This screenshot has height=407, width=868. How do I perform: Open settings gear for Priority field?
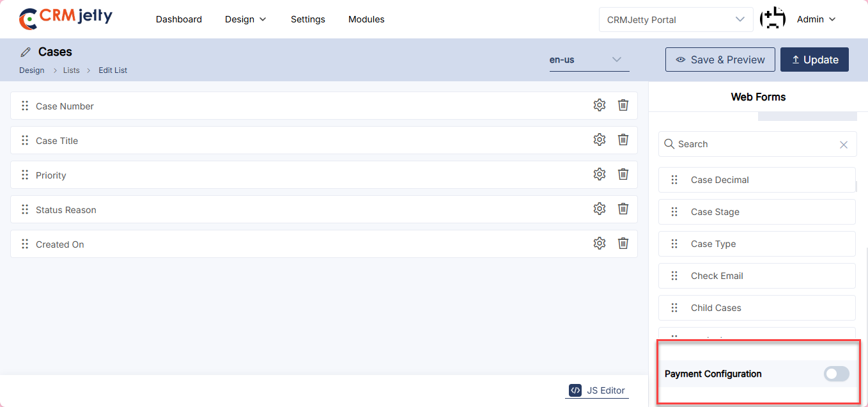[x=599, y=174]
